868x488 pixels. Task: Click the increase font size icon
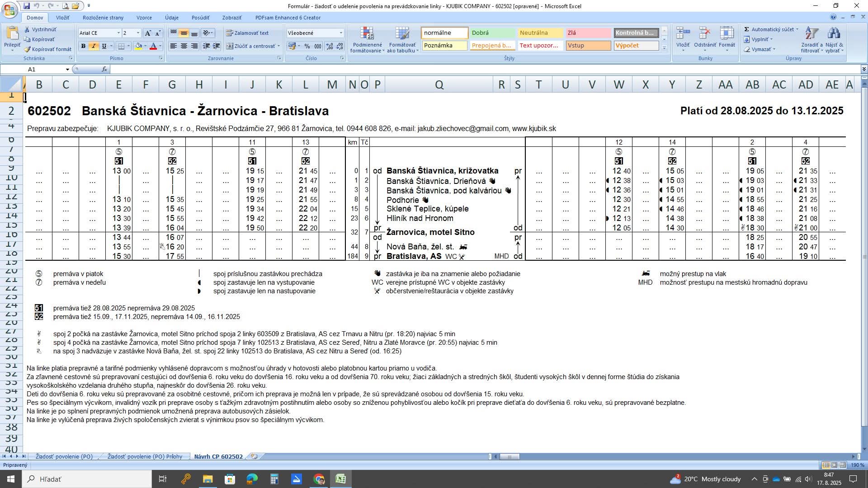point(148,33)
